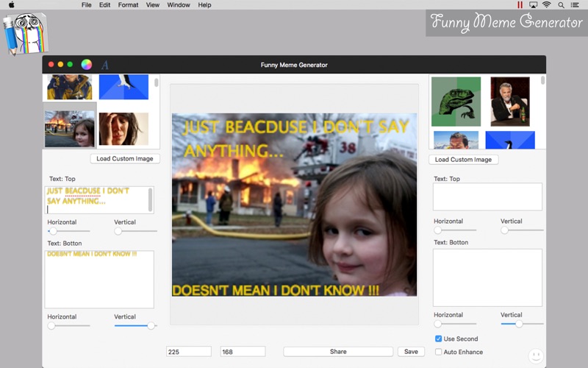Open the File menu
This screenshot has width=588, height=368.
pyautogui.click(x=86, y=5)
